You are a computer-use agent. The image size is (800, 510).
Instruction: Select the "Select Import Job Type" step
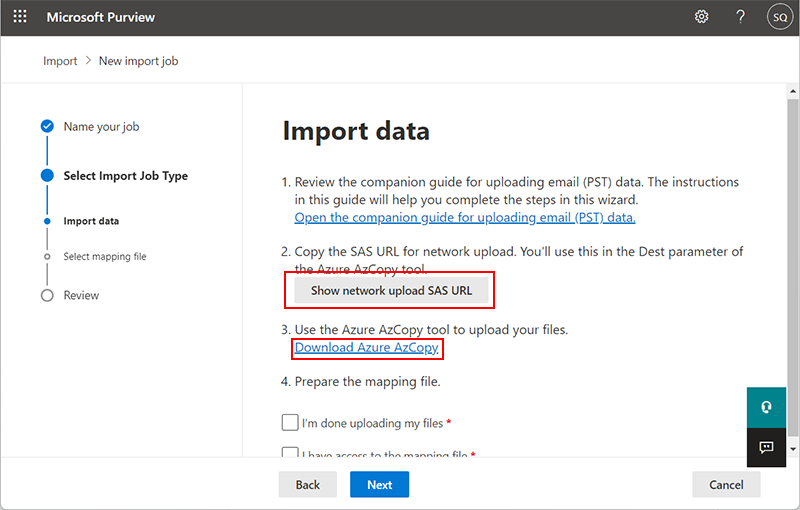coord(125,176)
